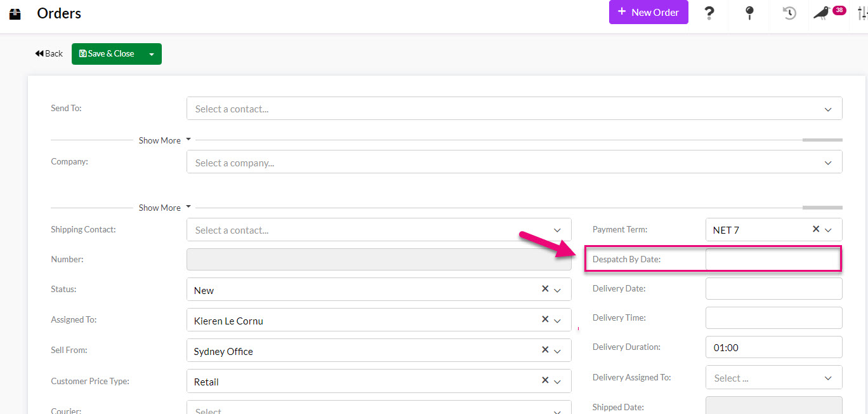
Task: Open the help question mark icon
Action: 709,13
